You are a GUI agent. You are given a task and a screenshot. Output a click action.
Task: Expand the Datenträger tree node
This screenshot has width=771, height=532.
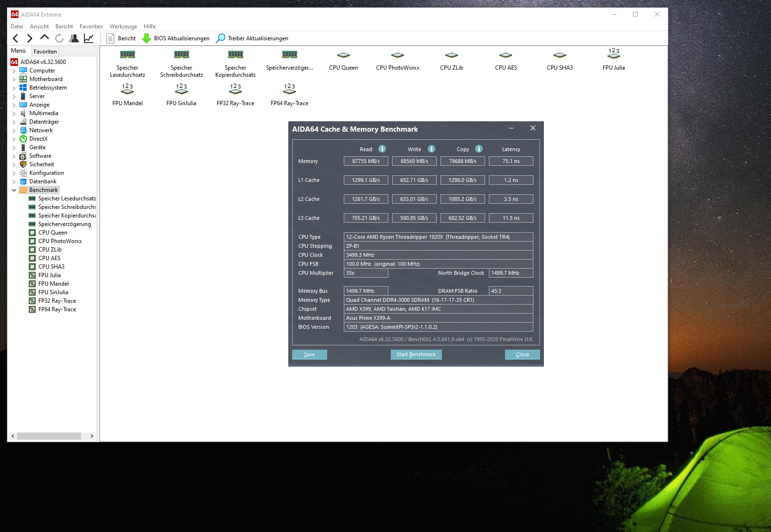tap(14, 122)
